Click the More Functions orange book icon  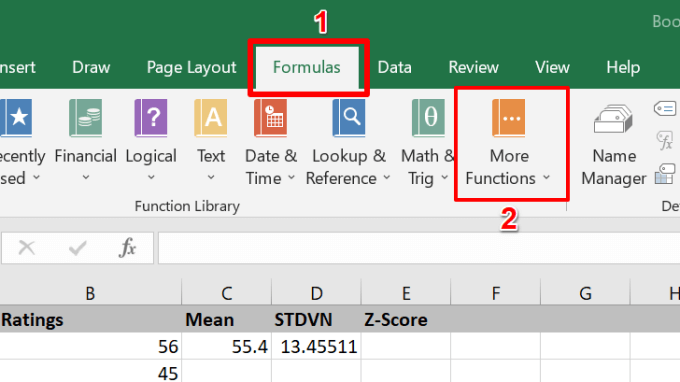(508, 118)
